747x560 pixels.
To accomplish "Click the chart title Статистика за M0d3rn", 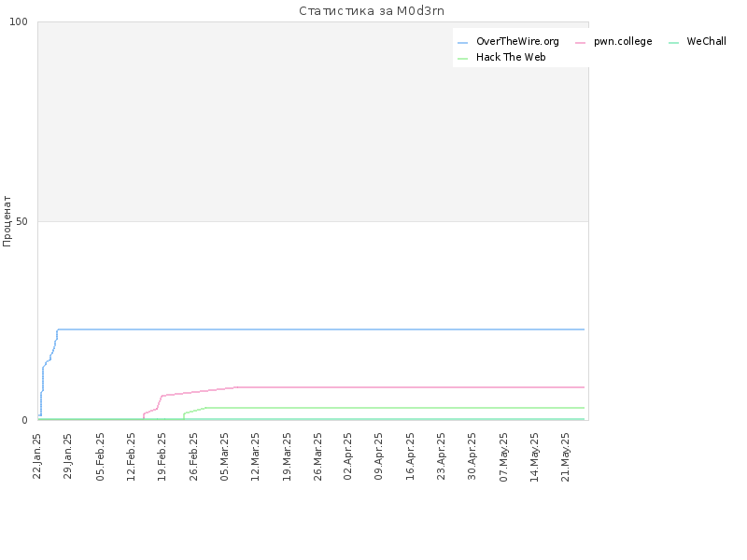I will pos(372,11).
